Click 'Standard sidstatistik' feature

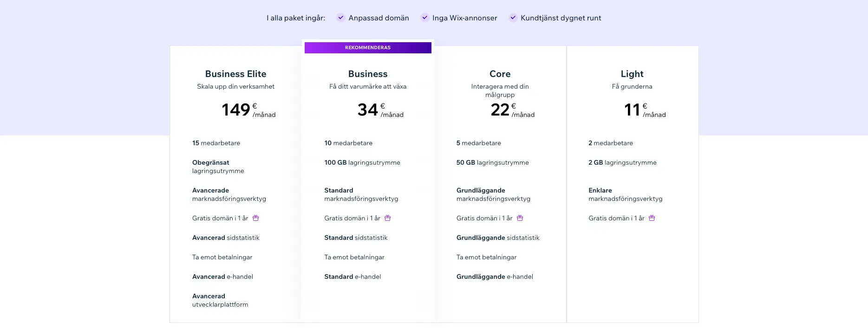pyautogui.click(x=356, y=238)
